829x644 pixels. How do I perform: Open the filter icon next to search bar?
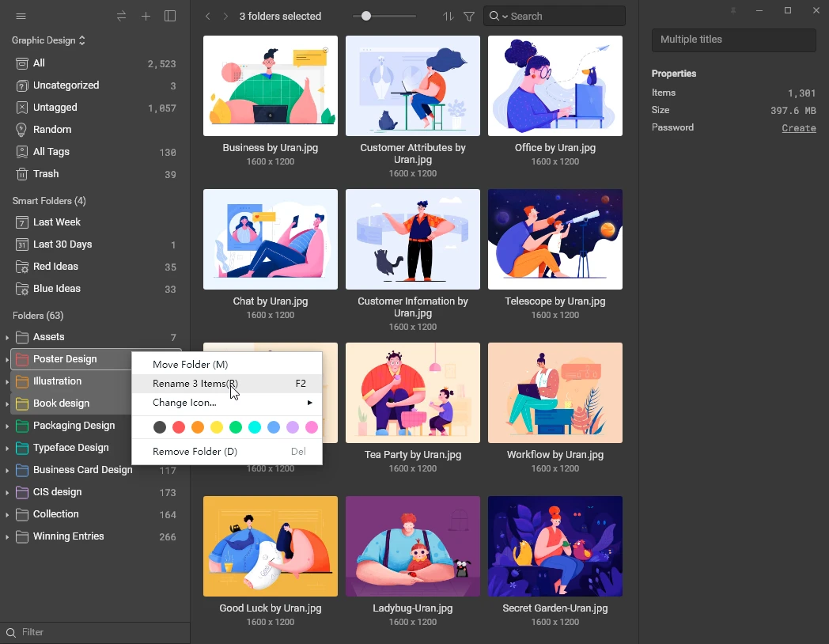click(x=469, y=16)
